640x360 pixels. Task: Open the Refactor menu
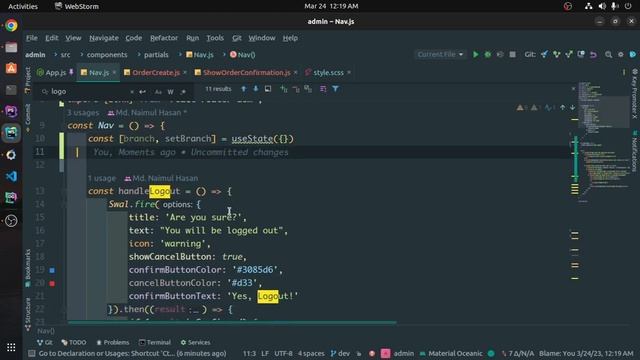coord(164,38)
